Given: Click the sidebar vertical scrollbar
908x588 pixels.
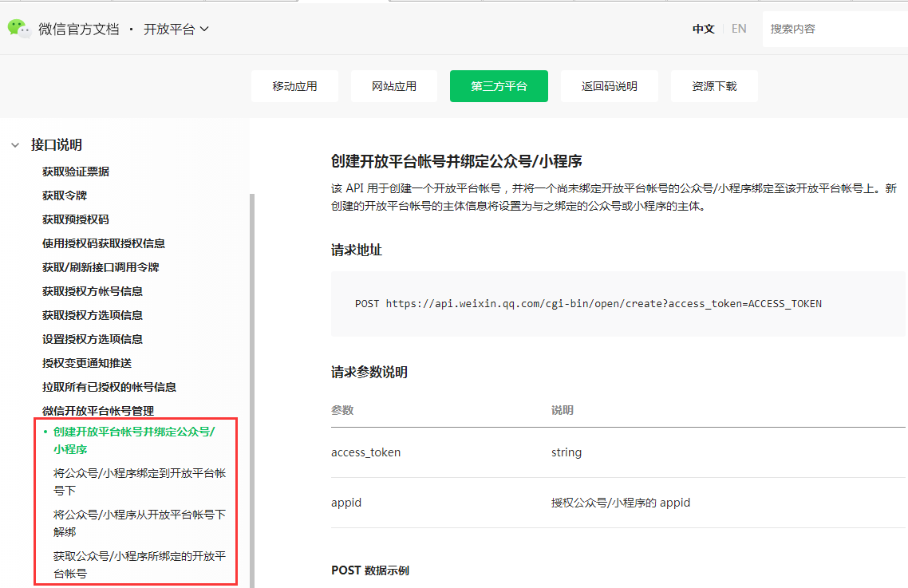Looking at the screenshot, I should click(x=252, y=391).
